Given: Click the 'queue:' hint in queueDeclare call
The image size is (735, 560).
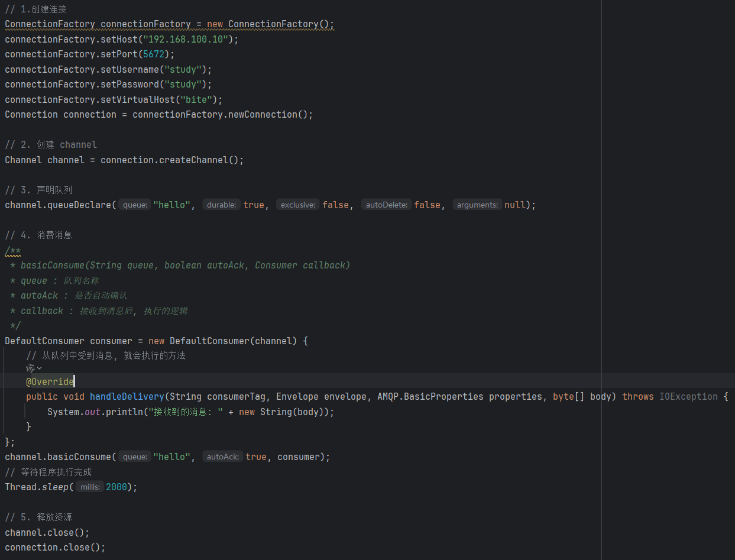Looking at the screenshot, I should pyautogui.click(x=134, y=205).
